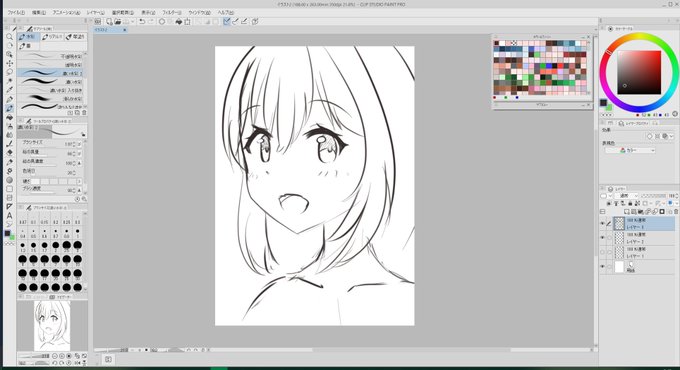The width and height of the screenshot is (680, 370).
Task: Click inside the color wheel square
Action: [639, 72]
